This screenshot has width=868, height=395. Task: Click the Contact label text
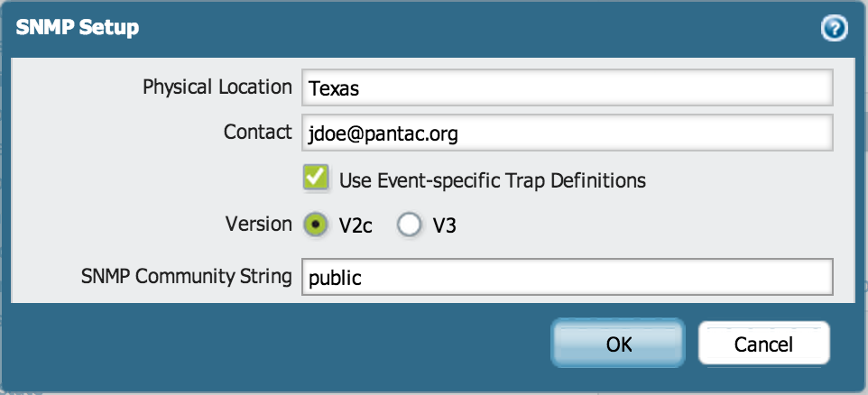[x=257, y=132]
